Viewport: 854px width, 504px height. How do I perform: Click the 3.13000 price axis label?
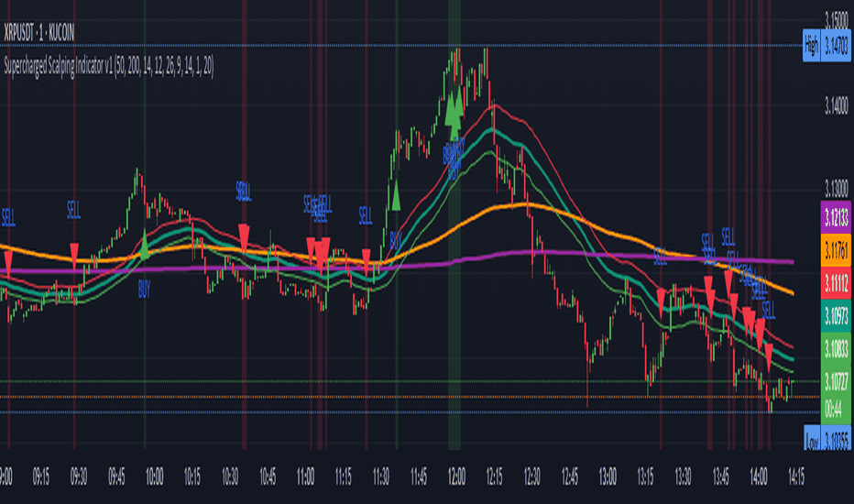(836, 189)
